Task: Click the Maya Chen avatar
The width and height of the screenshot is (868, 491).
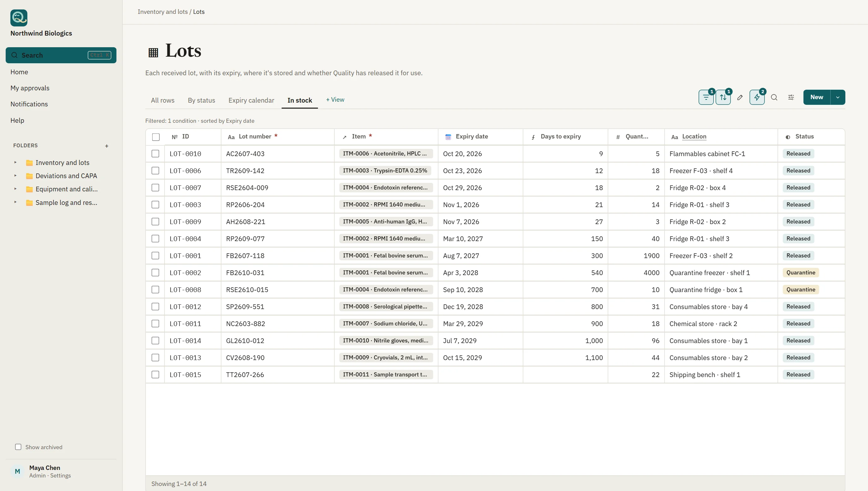Action: click(18, 471)
